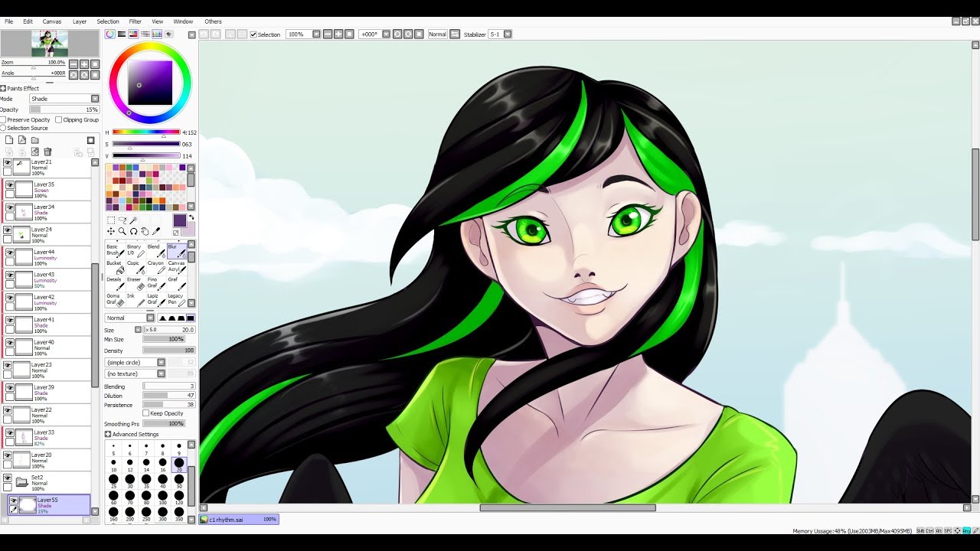Select the hand pan tool
980x551 pixels.
click(145, 231)
